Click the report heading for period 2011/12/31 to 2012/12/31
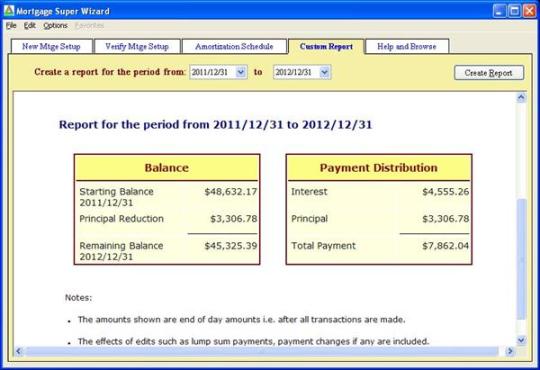The width and height of the screenshot is (540, 370). pyautogui.click(x=216, y=125)
